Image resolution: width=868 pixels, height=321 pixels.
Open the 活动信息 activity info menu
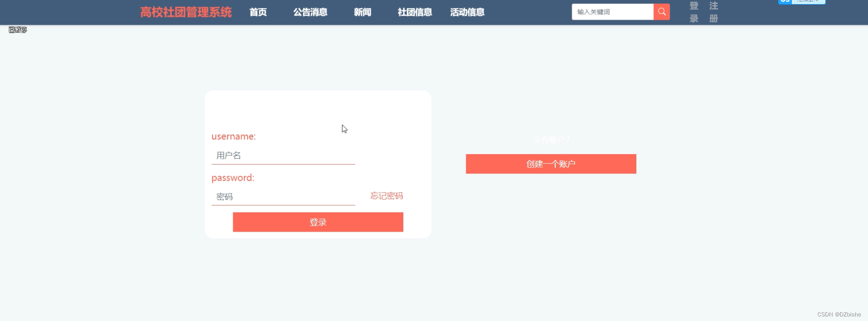point(467,12)
